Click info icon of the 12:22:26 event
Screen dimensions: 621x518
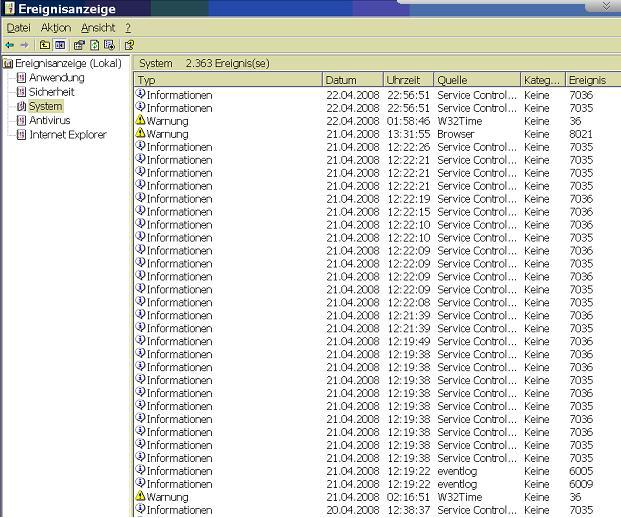[140, 146]
